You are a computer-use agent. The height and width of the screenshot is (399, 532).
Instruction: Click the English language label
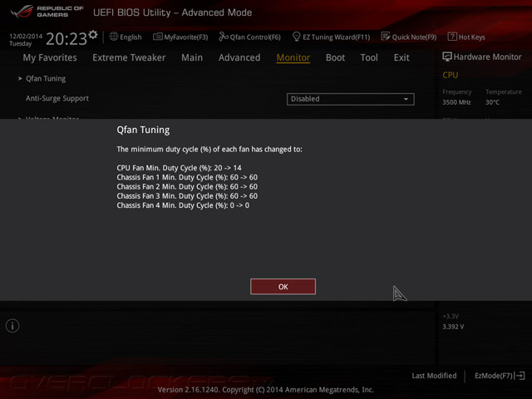pyautogui.click(x=131, y=37)
